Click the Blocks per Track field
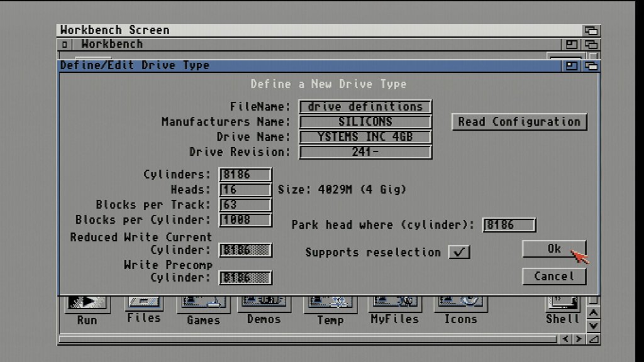Viewport: 644px width, 362px height. point(245,205)
